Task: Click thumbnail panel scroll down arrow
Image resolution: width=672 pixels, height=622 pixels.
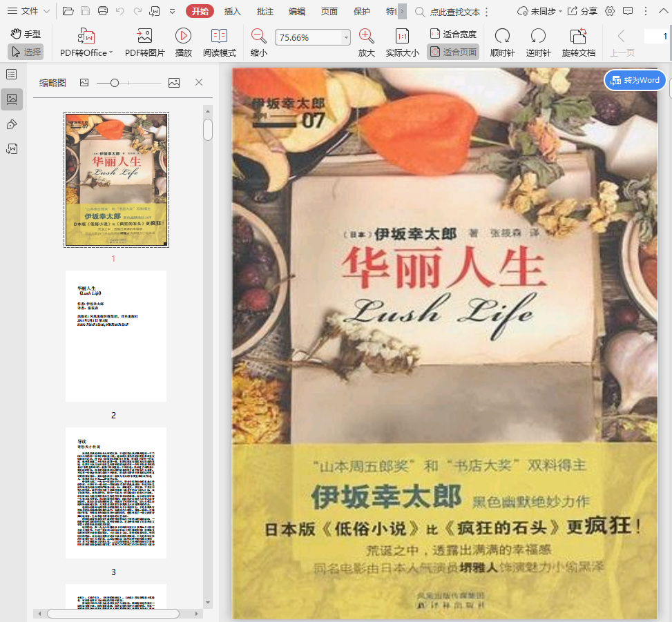Action: [208, 603]
